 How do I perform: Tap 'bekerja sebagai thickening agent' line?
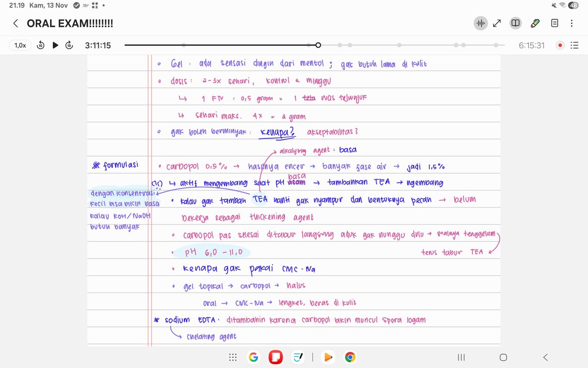[x=247, y=217]
